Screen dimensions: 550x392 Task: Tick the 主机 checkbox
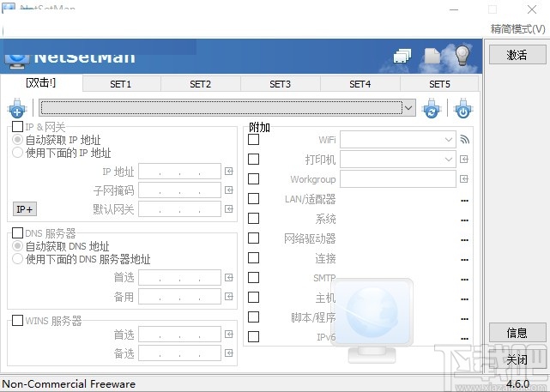tap(254, 297)
